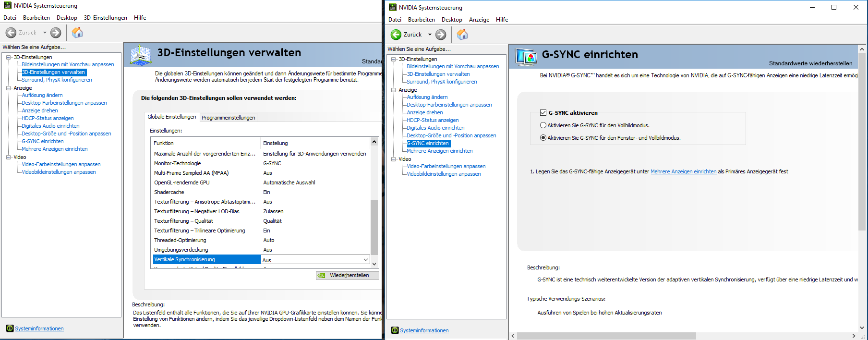Image resolution: width=868 pixels, height=340 pixels.
Task: Open the Datei menu in the left window
Action: (x=10, y=18)
